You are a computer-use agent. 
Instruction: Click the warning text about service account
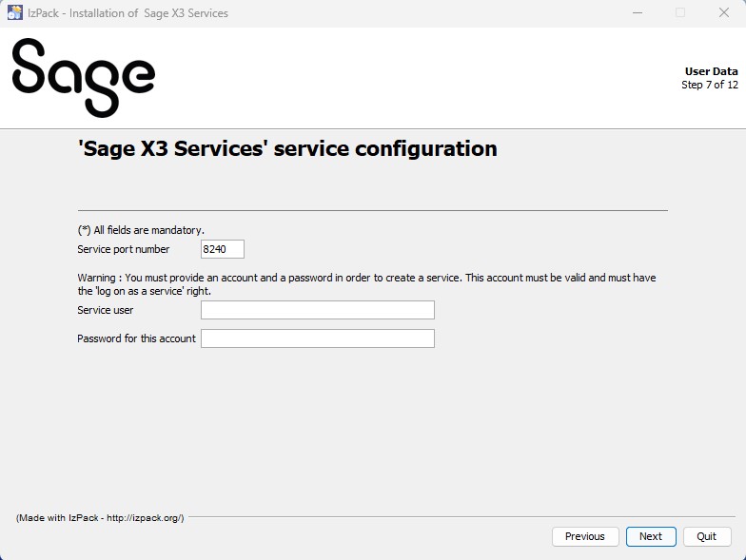(366, 284)
